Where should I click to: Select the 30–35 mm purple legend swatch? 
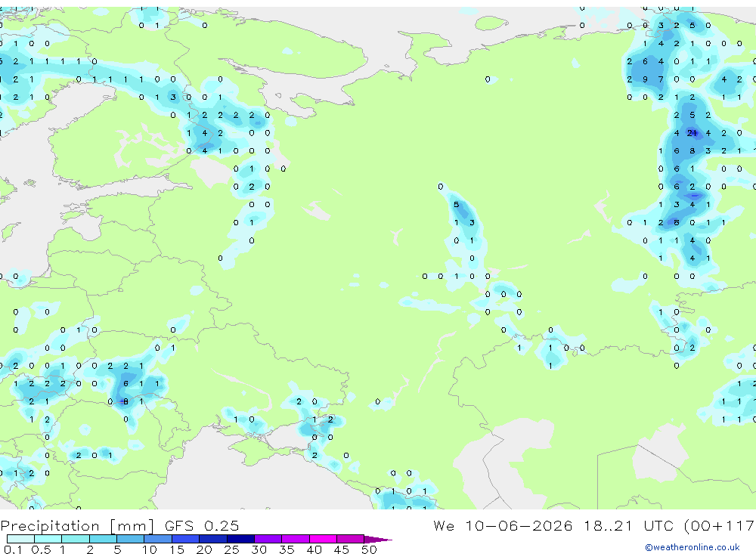(x=268, y=539)
